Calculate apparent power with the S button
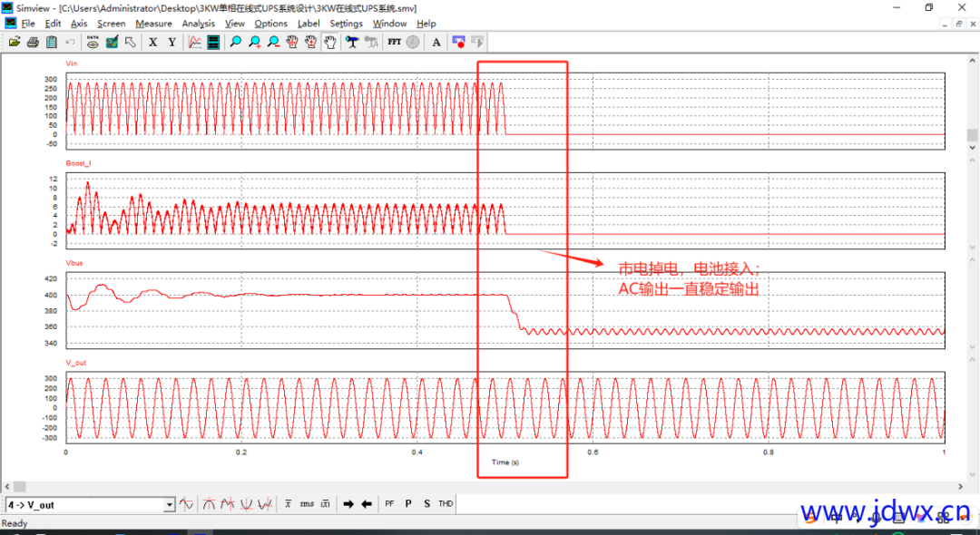 (x=426, y=504)
